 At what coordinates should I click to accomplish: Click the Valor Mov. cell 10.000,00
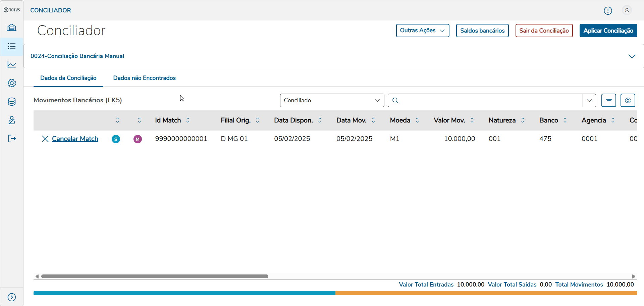pos(460,139)
